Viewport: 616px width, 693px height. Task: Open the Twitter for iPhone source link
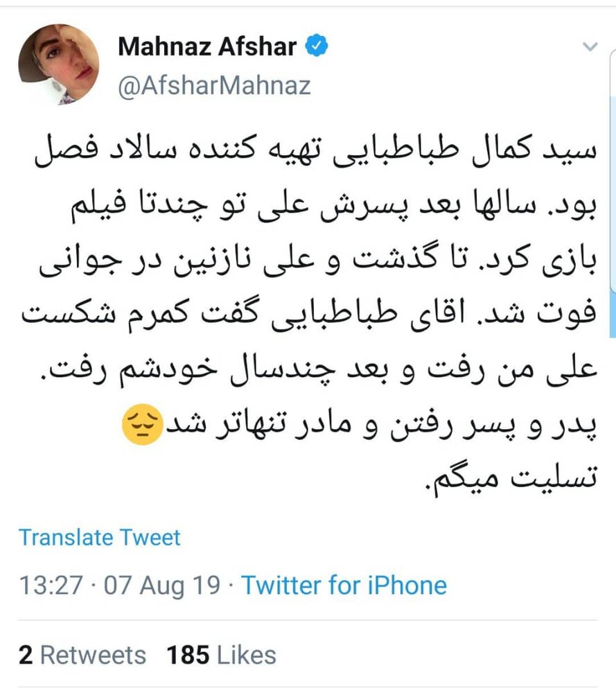tap(344, 585)
